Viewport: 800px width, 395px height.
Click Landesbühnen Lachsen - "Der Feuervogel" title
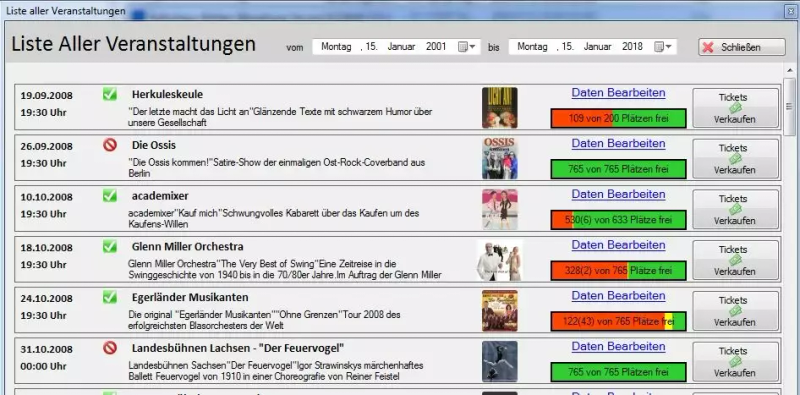coord(238,349)
